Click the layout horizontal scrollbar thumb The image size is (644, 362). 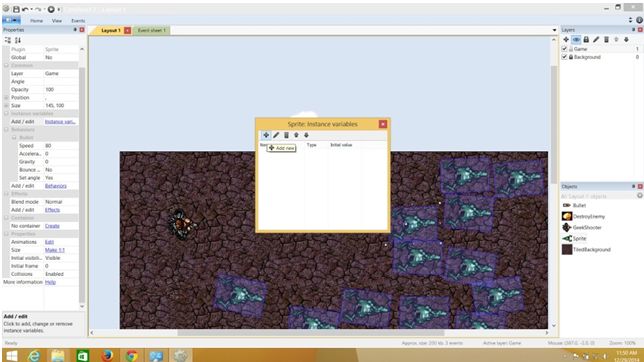tap(310, 333)
